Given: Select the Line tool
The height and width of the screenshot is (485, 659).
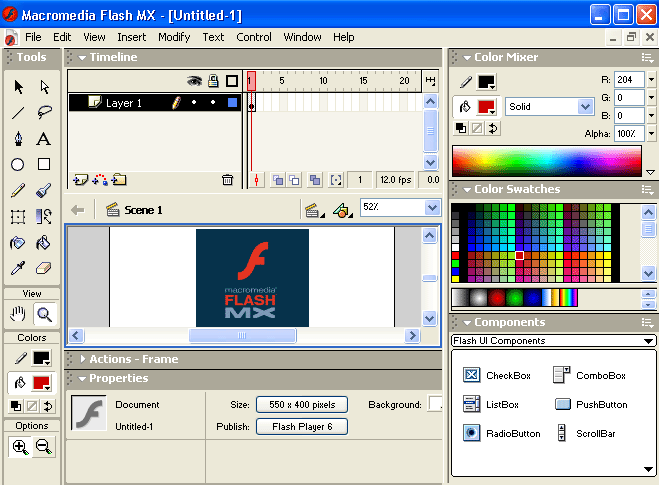Looking at the screenshot, I should [x=18, y=113].
